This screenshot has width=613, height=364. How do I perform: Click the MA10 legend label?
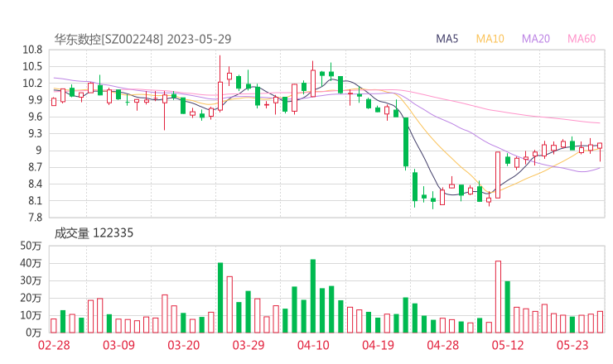coord(490,39)
